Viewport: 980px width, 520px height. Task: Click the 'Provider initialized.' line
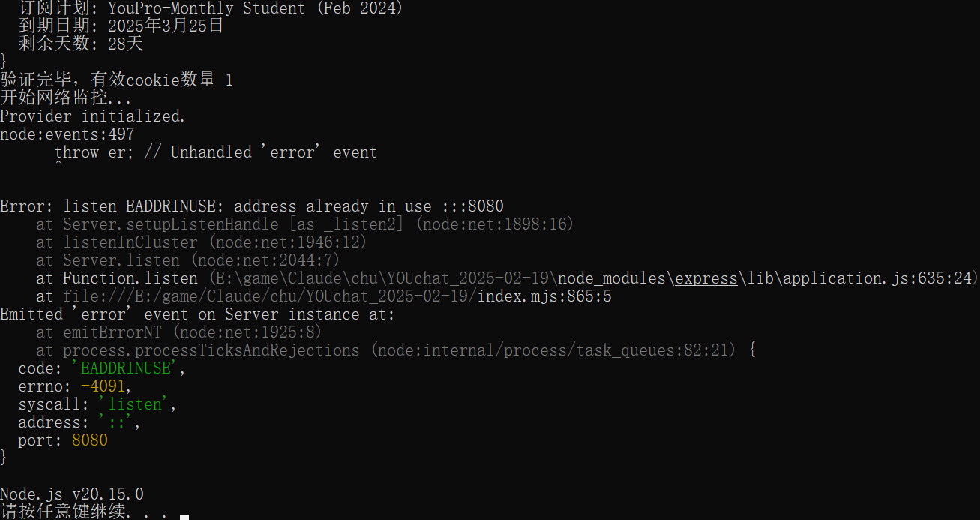[x=92, y=116]
